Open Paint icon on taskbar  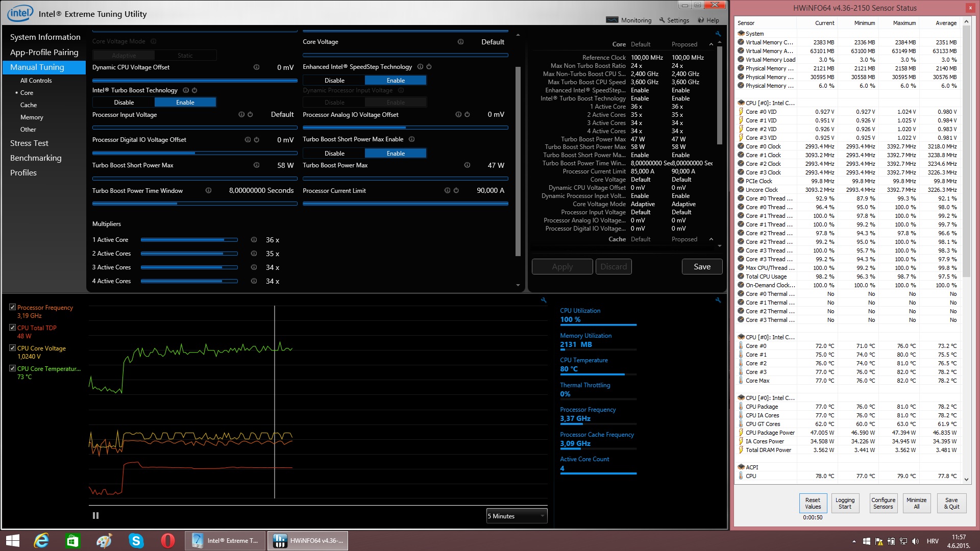tap(104, 541)
